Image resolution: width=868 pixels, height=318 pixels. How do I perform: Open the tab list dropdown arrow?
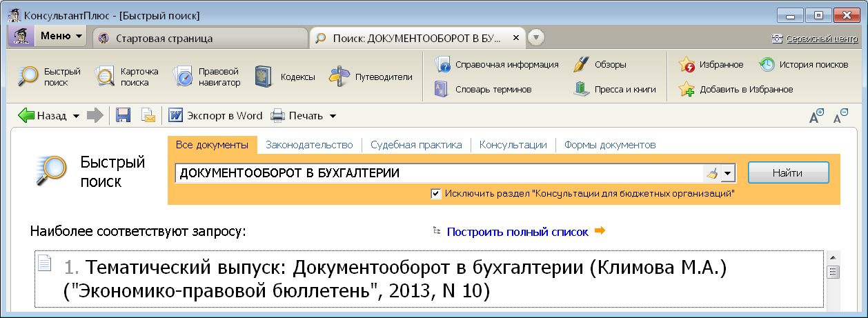(537, 37)
